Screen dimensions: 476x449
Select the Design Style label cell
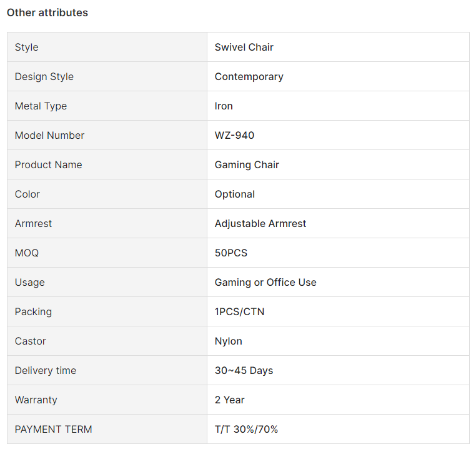point(107,77)
